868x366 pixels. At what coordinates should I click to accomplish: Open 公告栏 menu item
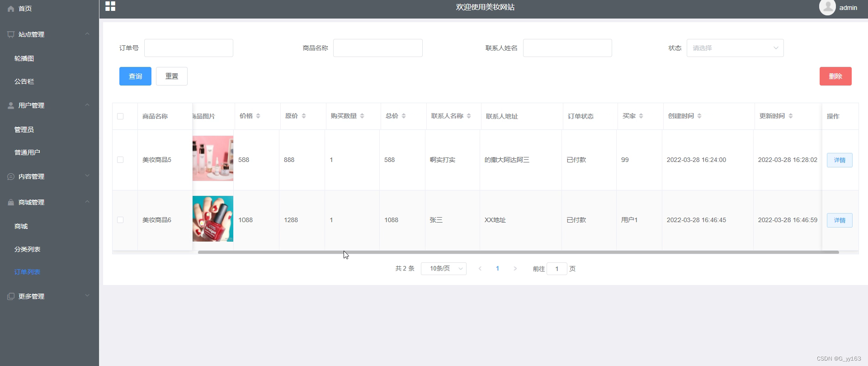pos(24,81)
